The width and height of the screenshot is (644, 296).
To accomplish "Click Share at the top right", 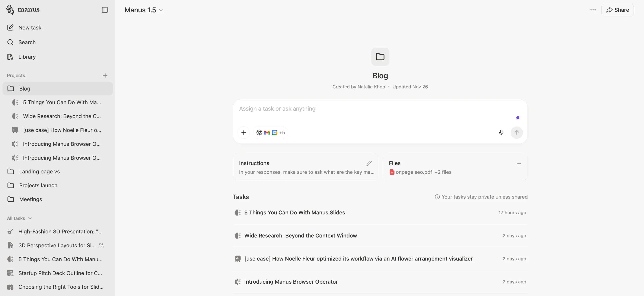I will click(617, 10).
